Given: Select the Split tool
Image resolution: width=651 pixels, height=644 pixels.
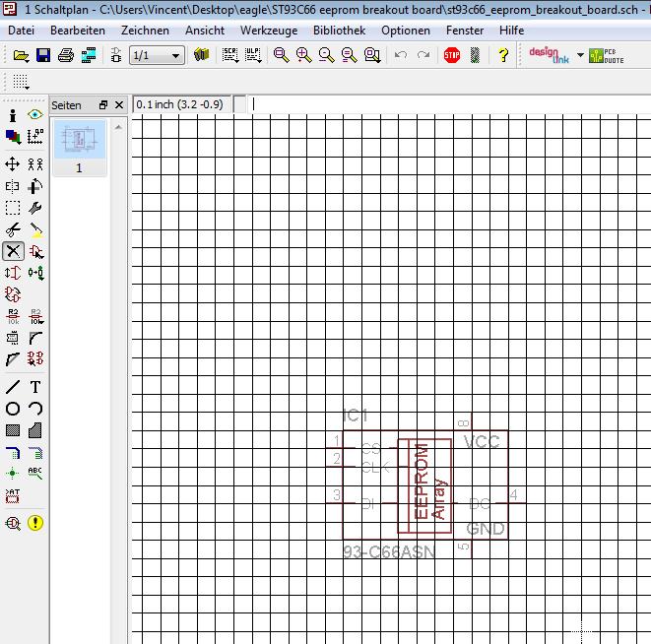Looking at the screenshot, I should point(13,359).
